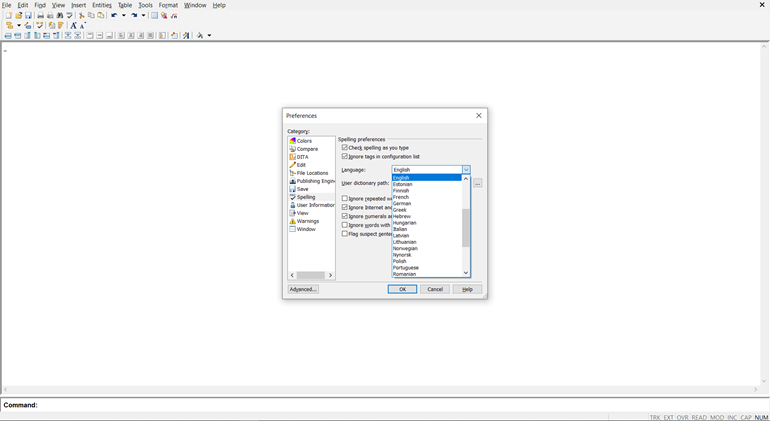
Task: Select the Spelling category
Action: 305,197
